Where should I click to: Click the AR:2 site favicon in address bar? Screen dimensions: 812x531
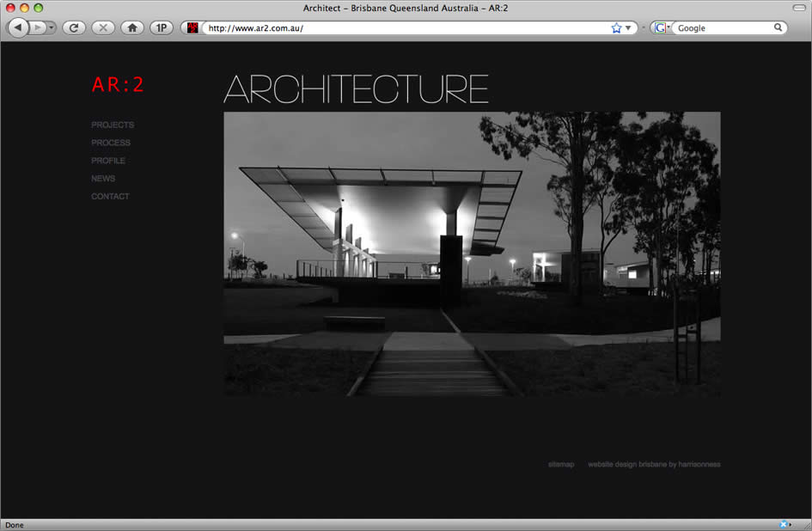192,28
